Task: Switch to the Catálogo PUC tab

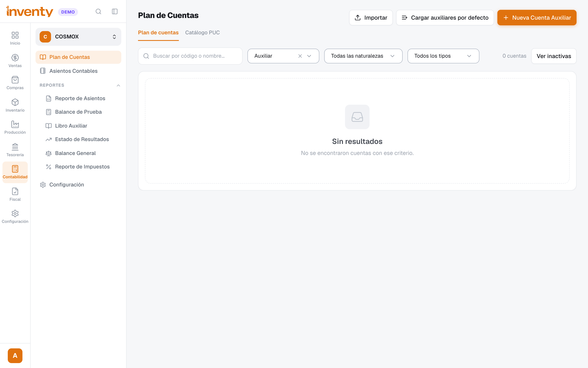Action: [202, 33]
